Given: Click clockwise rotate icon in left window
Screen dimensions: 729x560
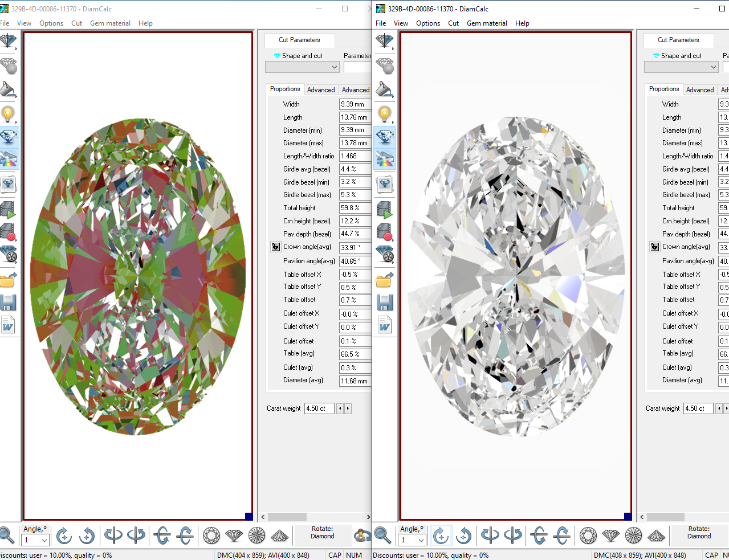Looking at the screenshot, I should [64, 536].
